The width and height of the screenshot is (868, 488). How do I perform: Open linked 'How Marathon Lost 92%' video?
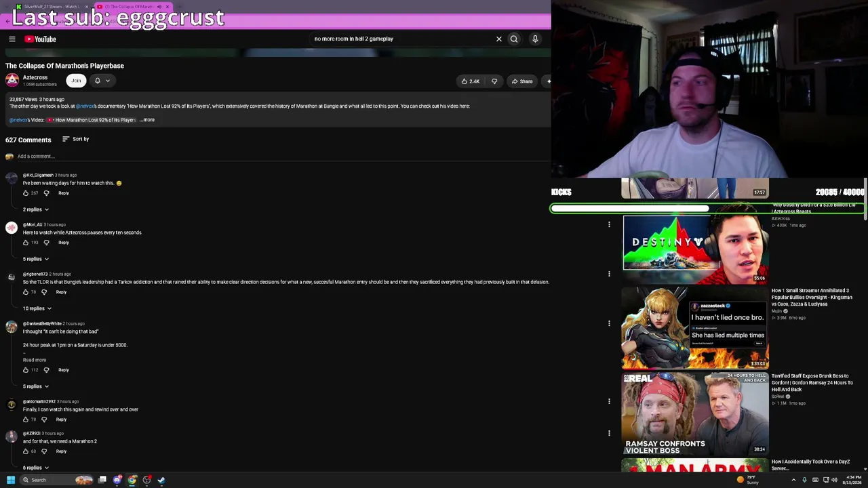pyautogui.click(x=92, y=120)
